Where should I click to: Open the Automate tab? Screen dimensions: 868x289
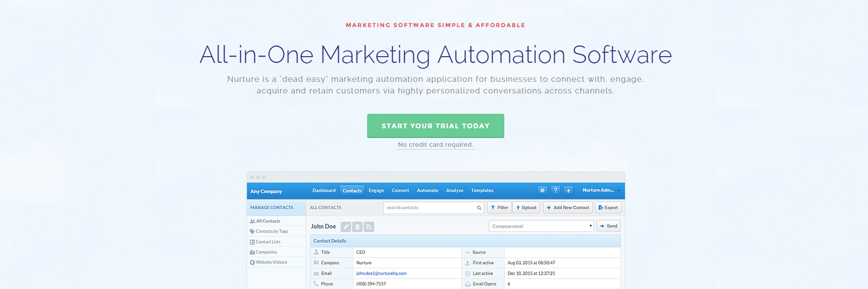click(428, 190)
